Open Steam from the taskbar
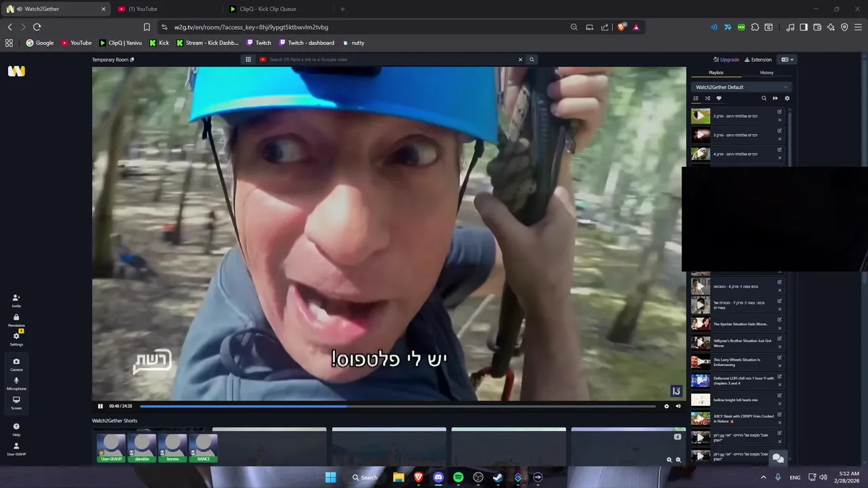Image resolution: width=868 pixels, height=488 pixels. click(498, 477)
